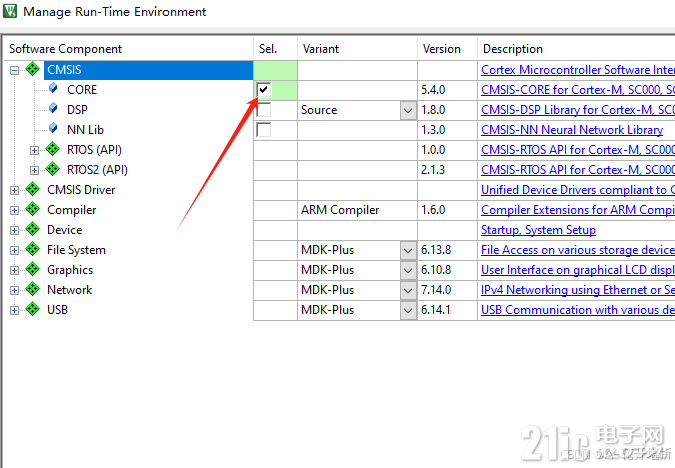Click the Variant column header
675x468 pixels.
pos(357,49)
